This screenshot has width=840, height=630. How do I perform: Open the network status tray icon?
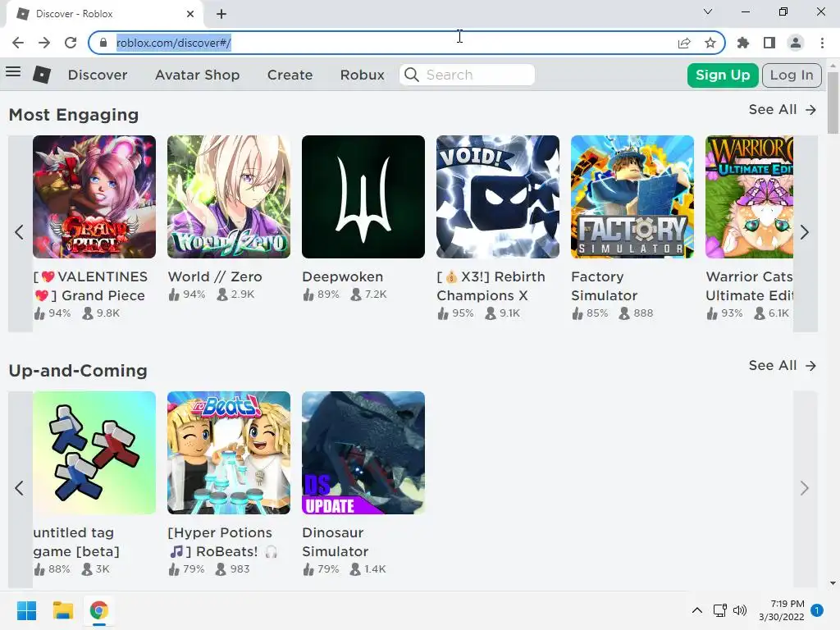tap(719, 610)
